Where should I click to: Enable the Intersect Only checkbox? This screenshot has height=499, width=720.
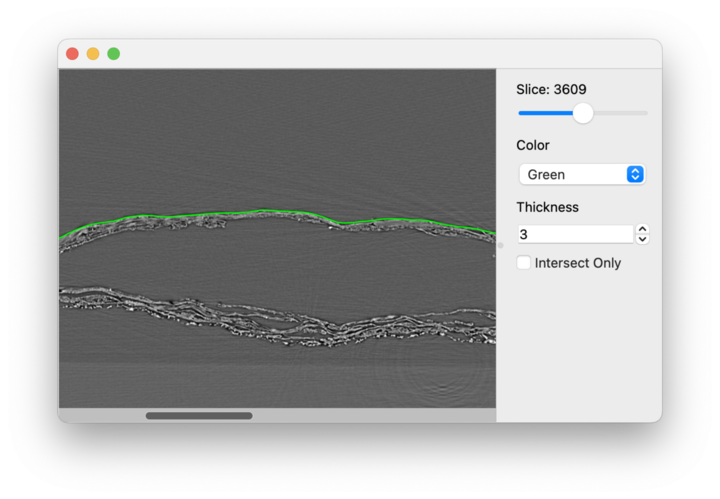click(x=523, y=263)
